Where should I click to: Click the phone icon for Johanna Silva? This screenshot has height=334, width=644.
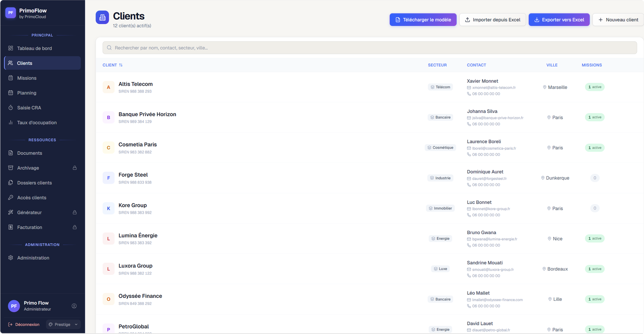click(x=469, y=124)
